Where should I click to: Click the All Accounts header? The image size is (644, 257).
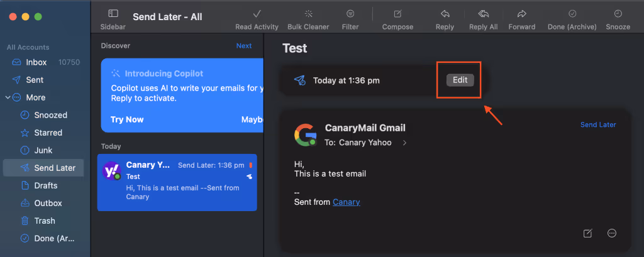[28, 47]
